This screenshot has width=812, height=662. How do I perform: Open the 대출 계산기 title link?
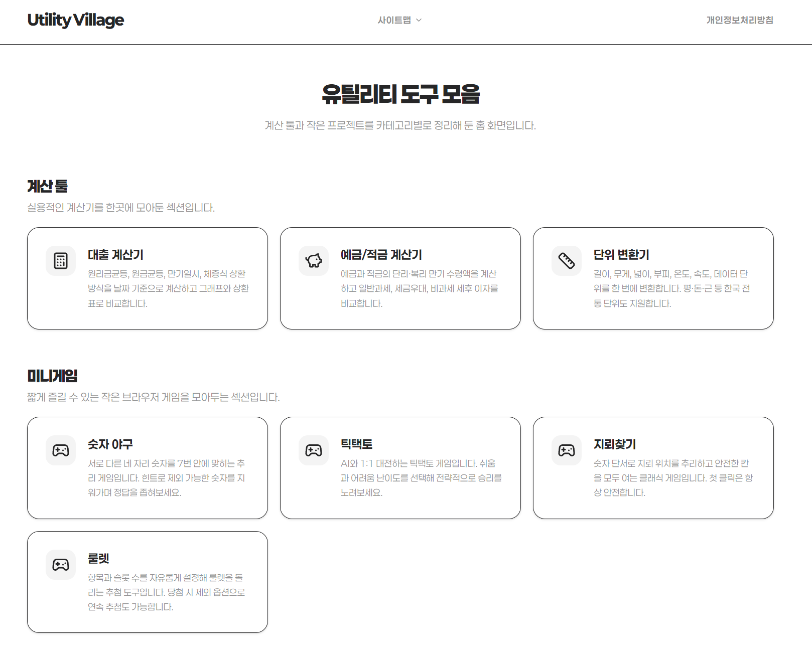pyautogui.click(x=115, y=255)
